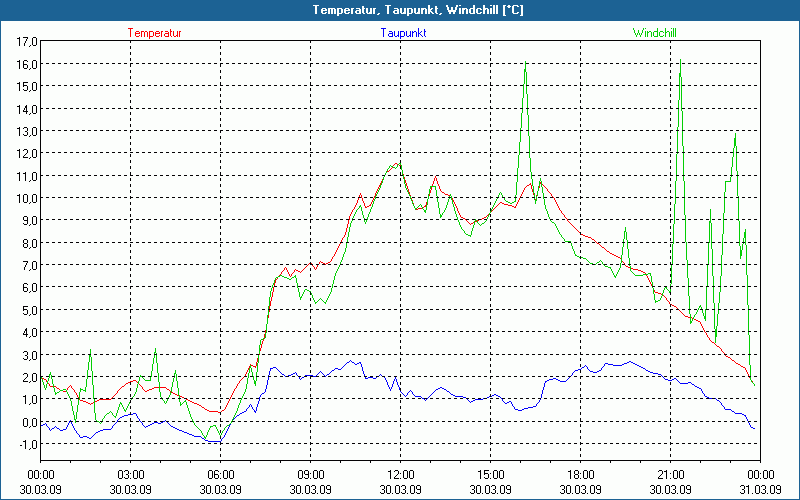Select the 13,0 y-axis label
This screenshot has height=500, width=800.
click(27, 131)
